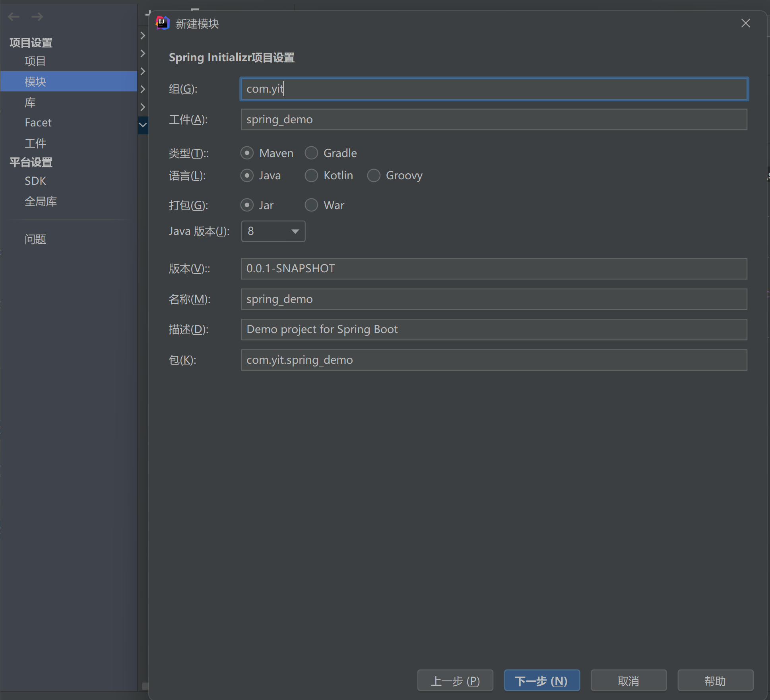Collapse the expanded highlighted tree node
The width and height of the screenshot is (770, 700).
(143, 125)
